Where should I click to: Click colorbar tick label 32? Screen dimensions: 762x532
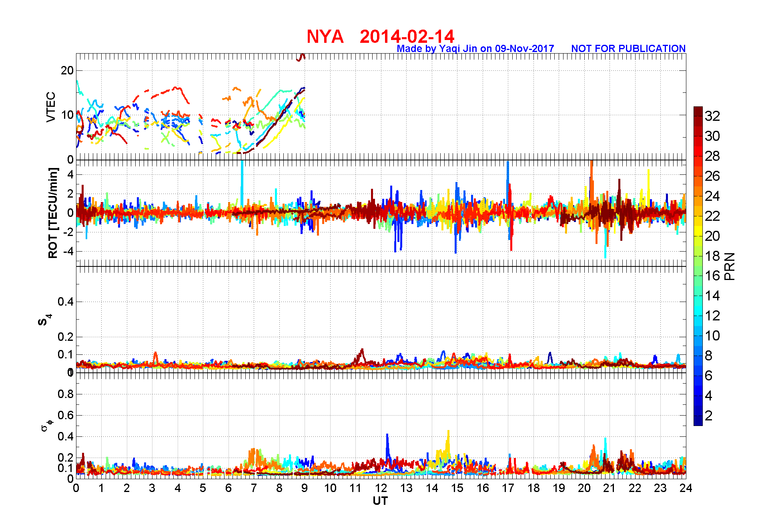[712, 116]
